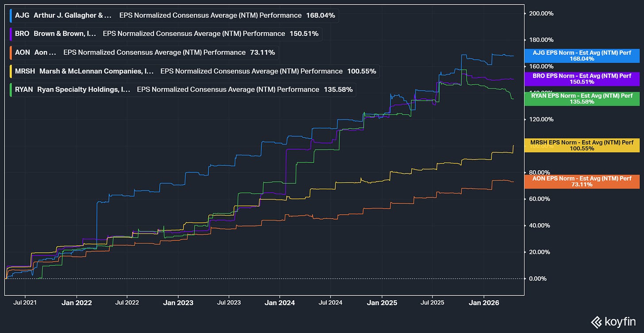Click the orange AON legend color bar
The width and height of the screenshot is (644, 333).
pos(11,52)
